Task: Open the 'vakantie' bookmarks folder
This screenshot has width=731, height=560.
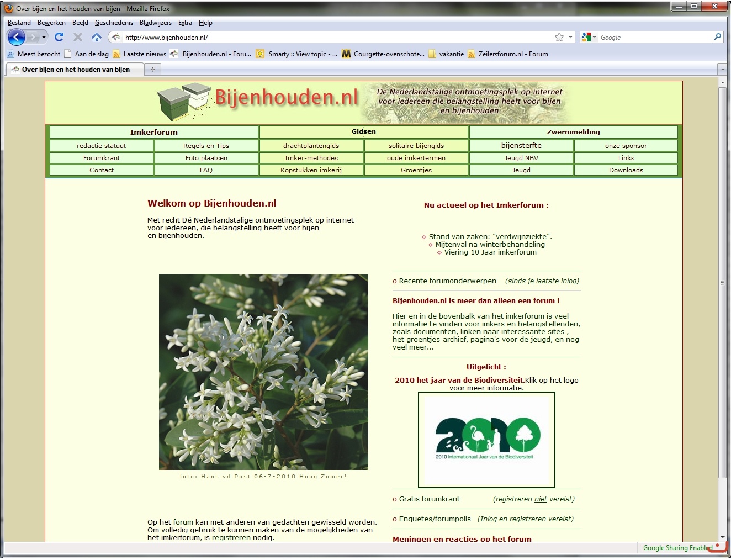Action: [x=446, y=54]
